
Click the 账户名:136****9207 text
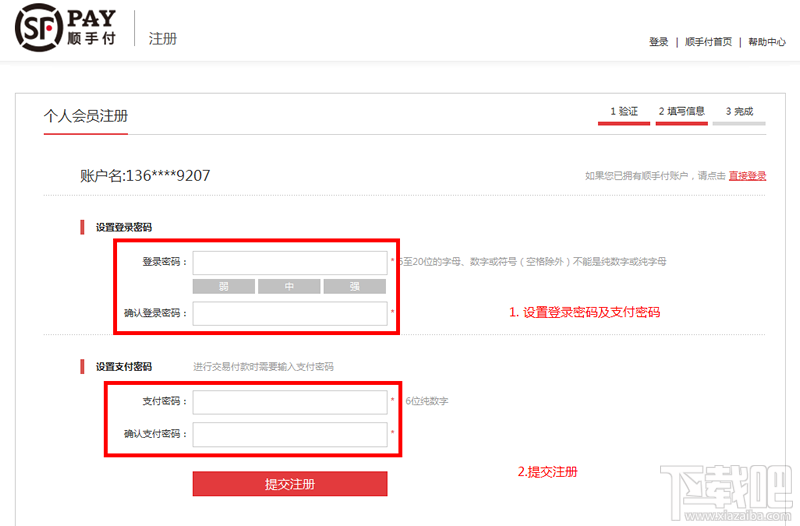pos(145,176)
